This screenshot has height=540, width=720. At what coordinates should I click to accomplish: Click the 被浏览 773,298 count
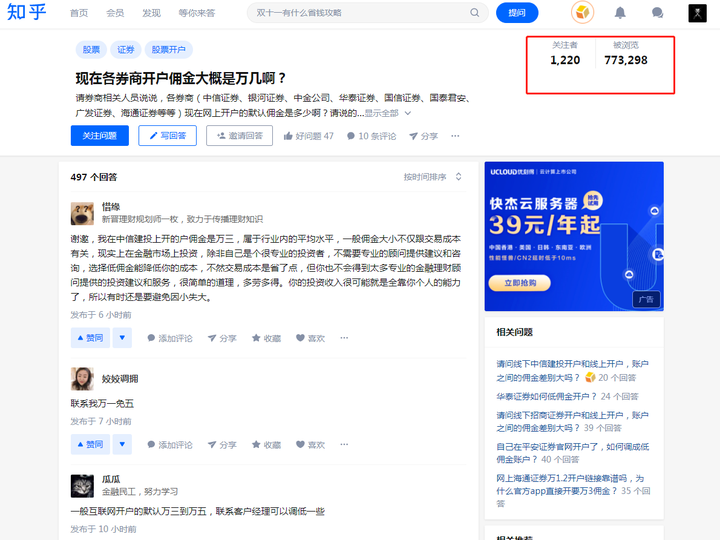[x=625, y=53]
